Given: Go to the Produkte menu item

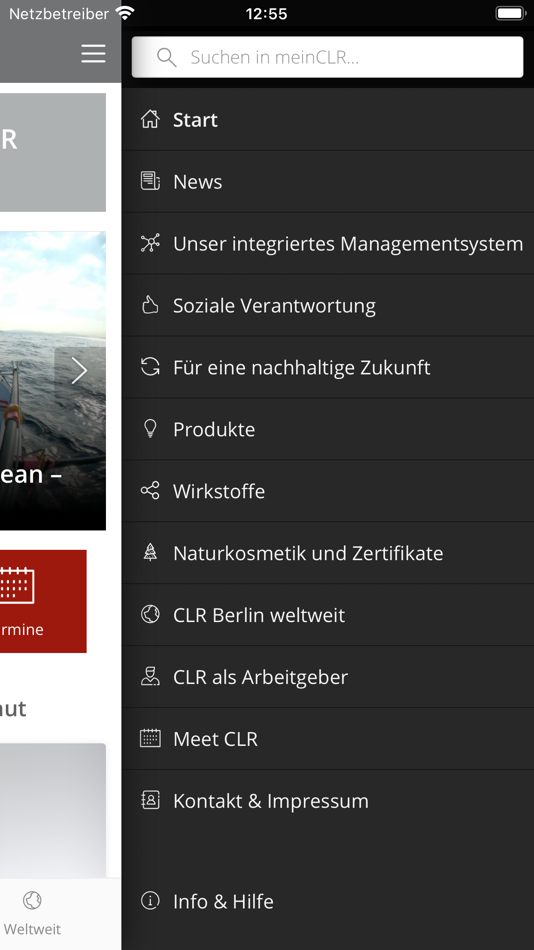Looking at the screenshot, I should point(328,429).
